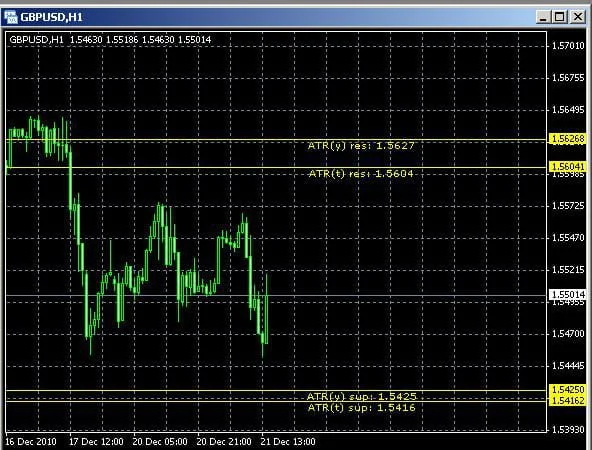Click the 1.53930 price scale value
The image size is (592, 450).
(568, 430)
